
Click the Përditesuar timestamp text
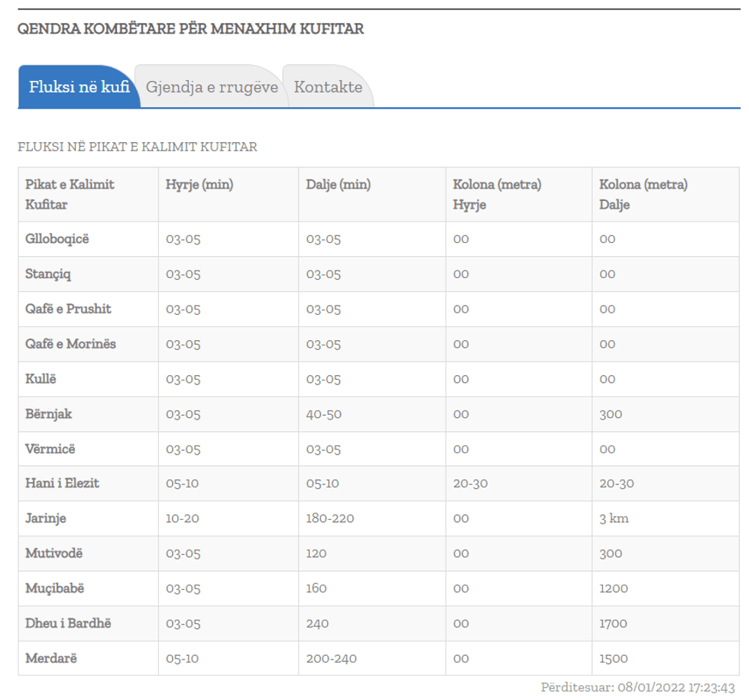[638, 688]
